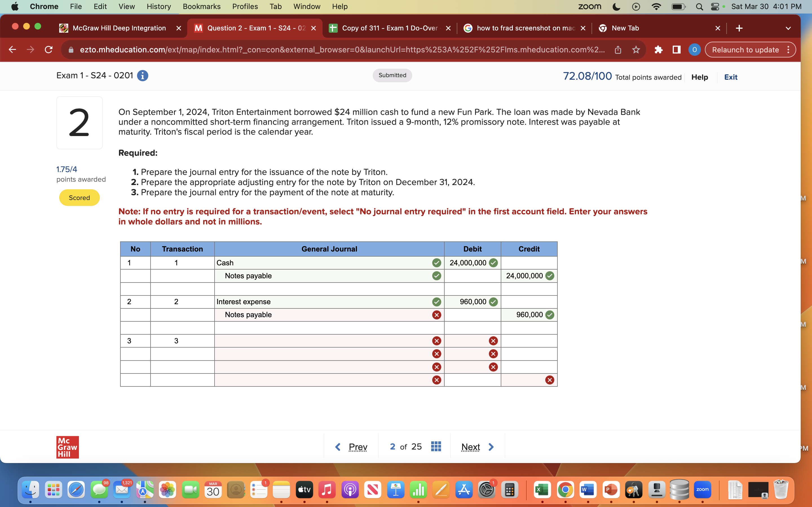Click the info icon beside Exam 1 title

(143, 75)
